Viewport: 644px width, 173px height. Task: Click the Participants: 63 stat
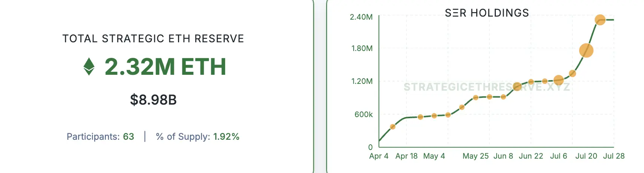tap(100, 136)
